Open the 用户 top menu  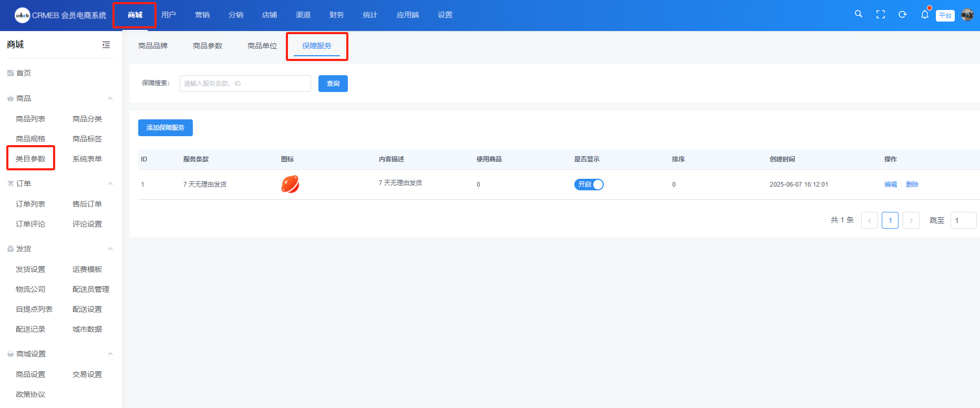pos(168,15)
